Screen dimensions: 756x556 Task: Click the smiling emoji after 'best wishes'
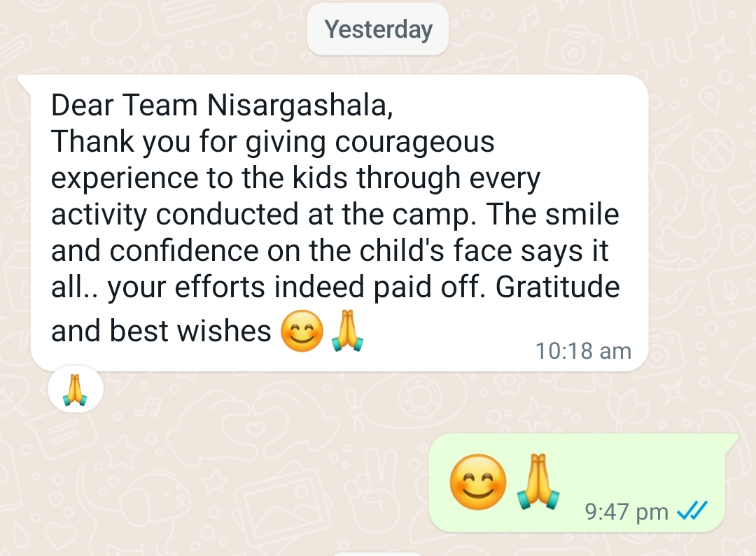click(x=302, y=331)
